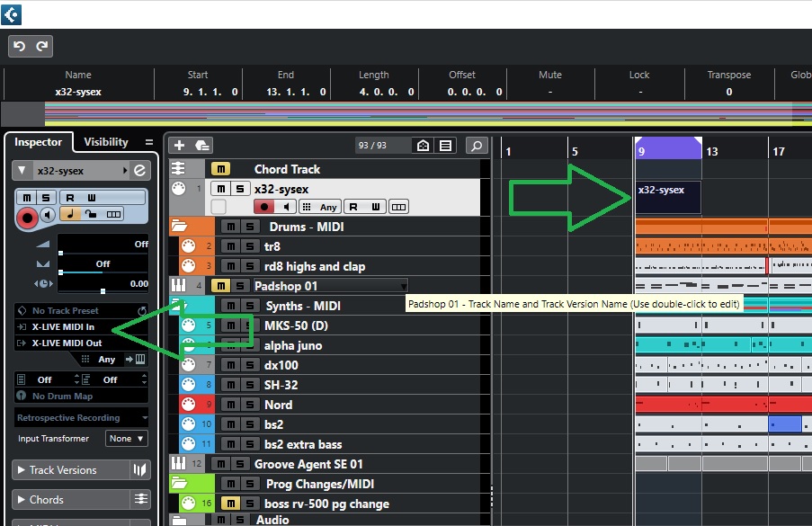Click the track list settings icon beside search
The width and height of the screenshot is (812, 526).
445,146
